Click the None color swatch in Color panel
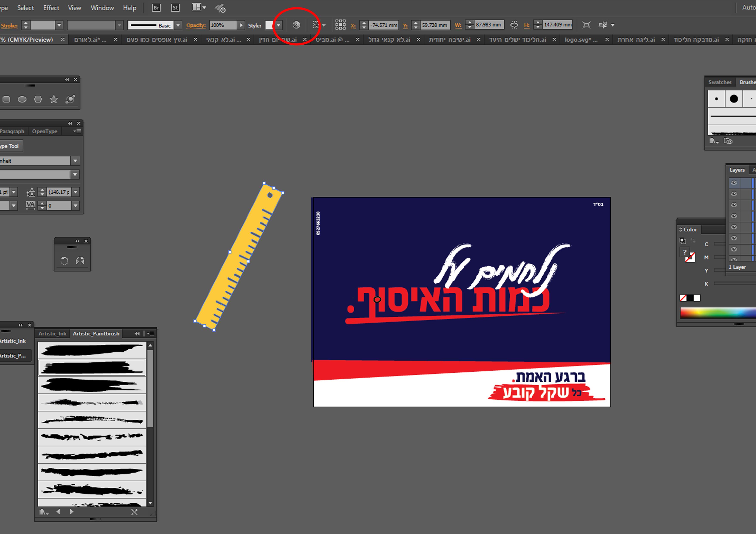Viewport: 756px width, 534px height. [x=683, y=298]
